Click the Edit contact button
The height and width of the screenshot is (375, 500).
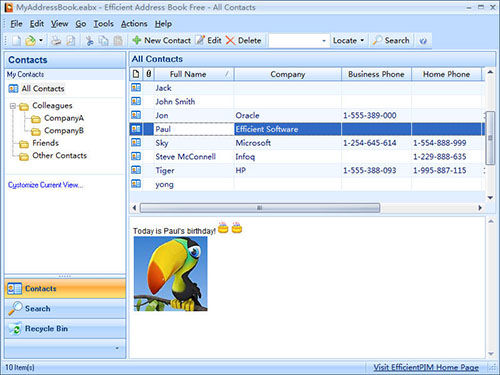(209, 40)
